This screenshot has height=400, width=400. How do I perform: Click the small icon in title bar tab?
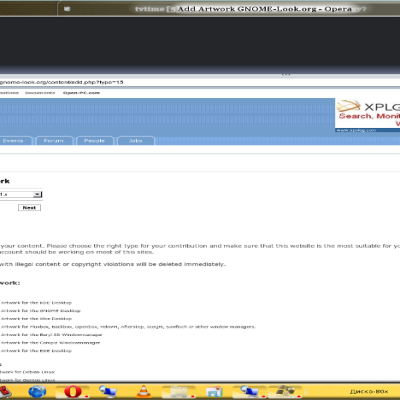coord(67,9)
